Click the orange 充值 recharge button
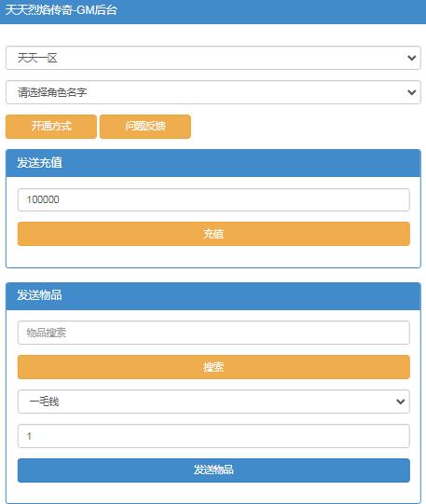426x504 pixels. [x=213, y=234]
